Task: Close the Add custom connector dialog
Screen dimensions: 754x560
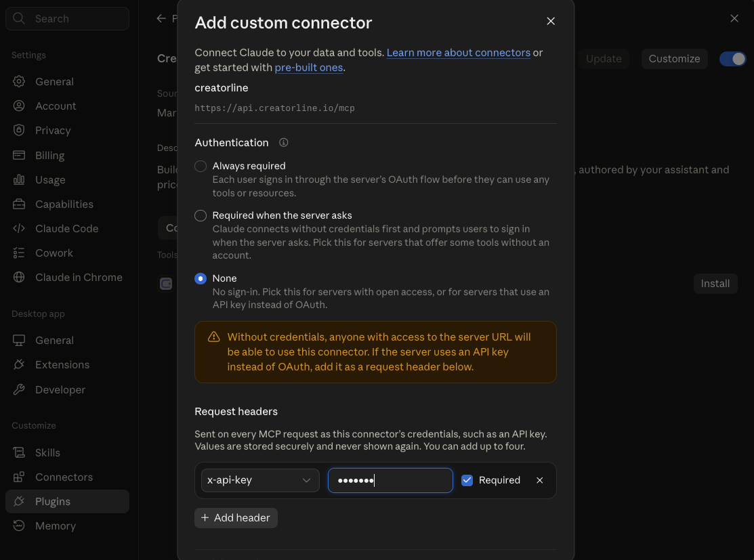Action: [551, 21]
